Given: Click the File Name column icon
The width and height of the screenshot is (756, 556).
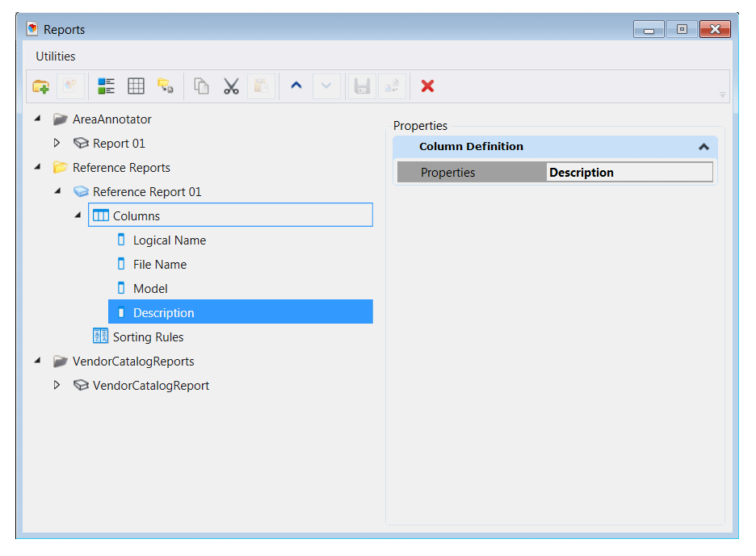Looking at the screenshot, I should pyautogui.click(x=121, y=264).
